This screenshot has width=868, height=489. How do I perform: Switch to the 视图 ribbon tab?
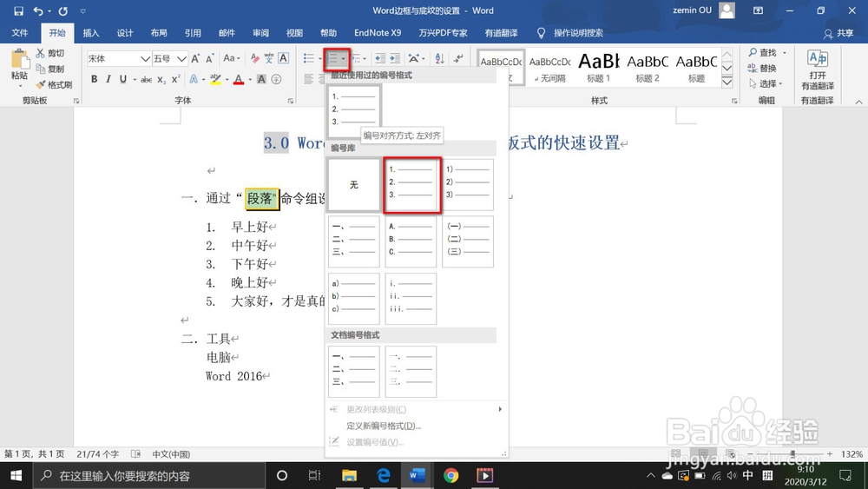[x=294, y=33]
